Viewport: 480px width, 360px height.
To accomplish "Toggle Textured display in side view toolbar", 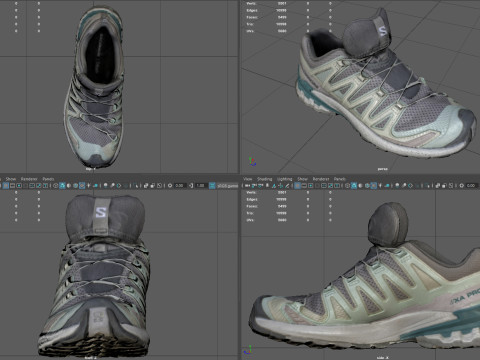I will [374, 186].
